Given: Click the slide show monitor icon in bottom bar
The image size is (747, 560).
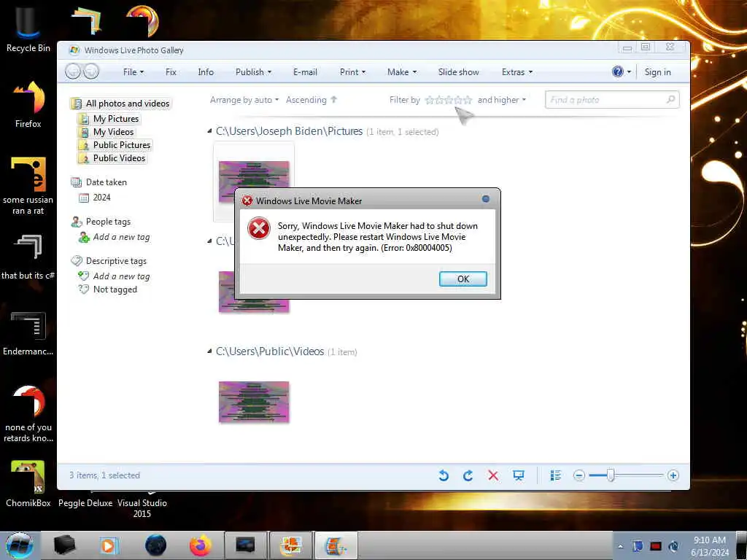Looking at the screenshot, I should click(x=519, y=475).
